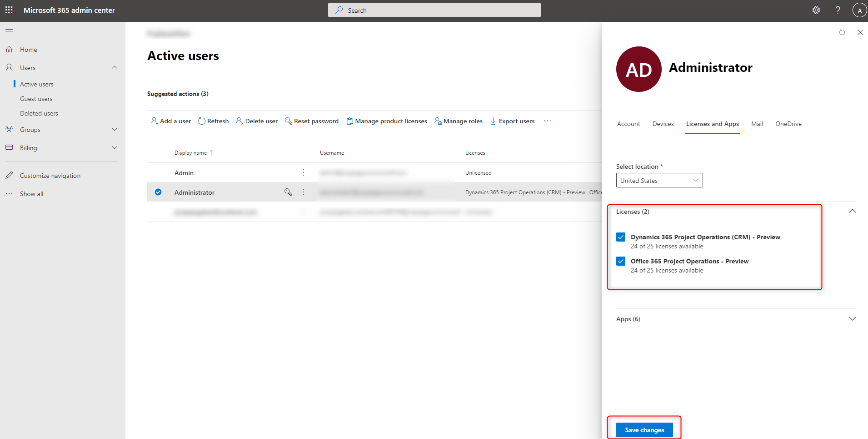This screenshot has width=868, height=439.
Task: Expand the Billing navigation group
Action: pyautogui.click(x=115, y=147)
